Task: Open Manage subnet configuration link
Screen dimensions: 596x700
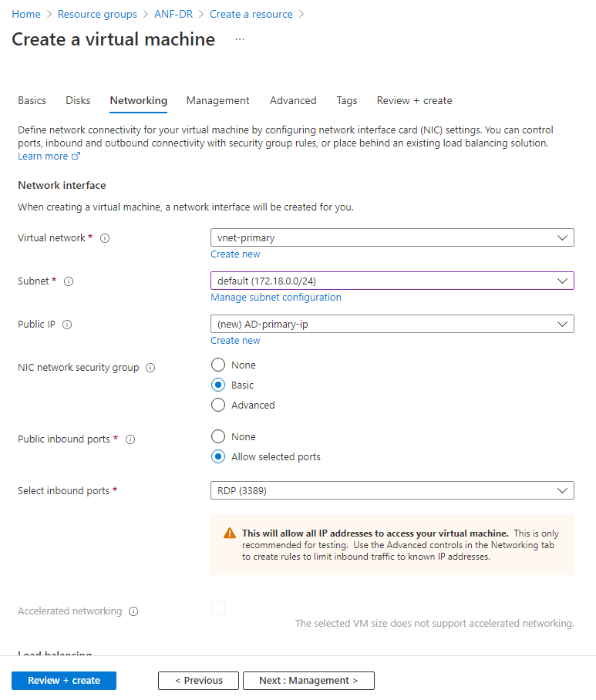Action: click(276, 298)
